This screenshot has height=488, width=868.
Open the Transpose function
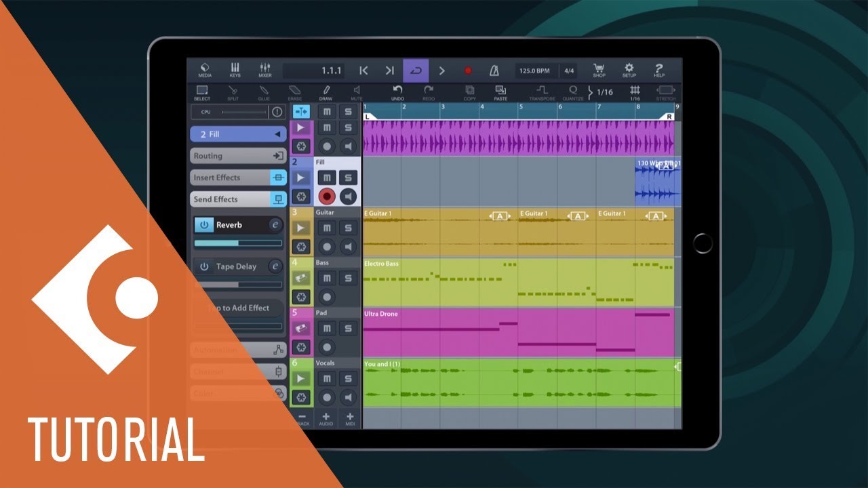pyautogui.click(x=542, y=93)
